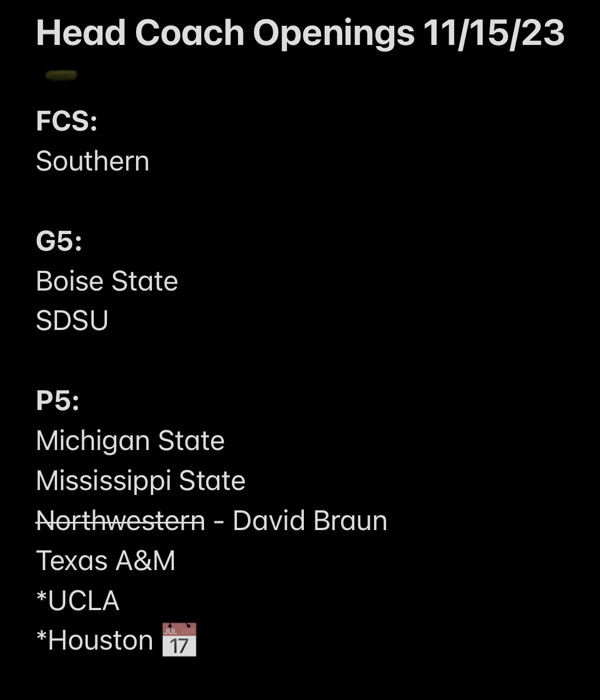Place cursor on Boise State line
The image size is (600, 700).
click(107, 281)
